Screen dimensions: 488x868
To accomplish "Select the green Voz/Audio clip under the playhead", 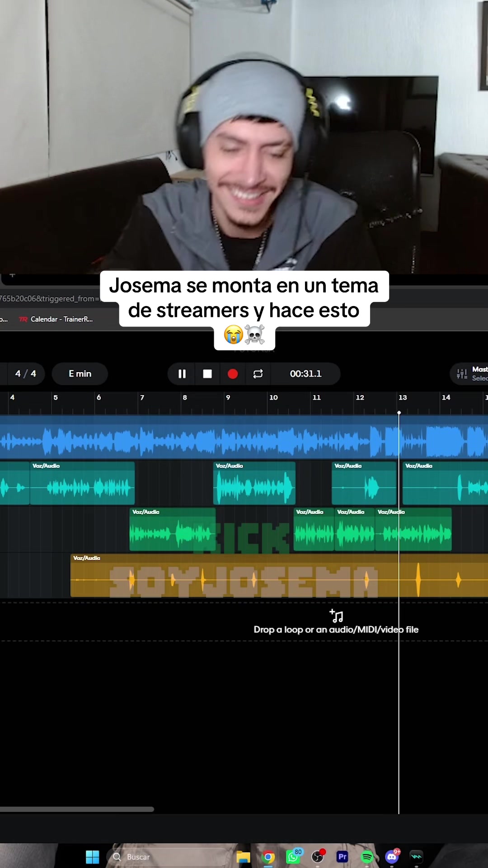I will point(413,529).
